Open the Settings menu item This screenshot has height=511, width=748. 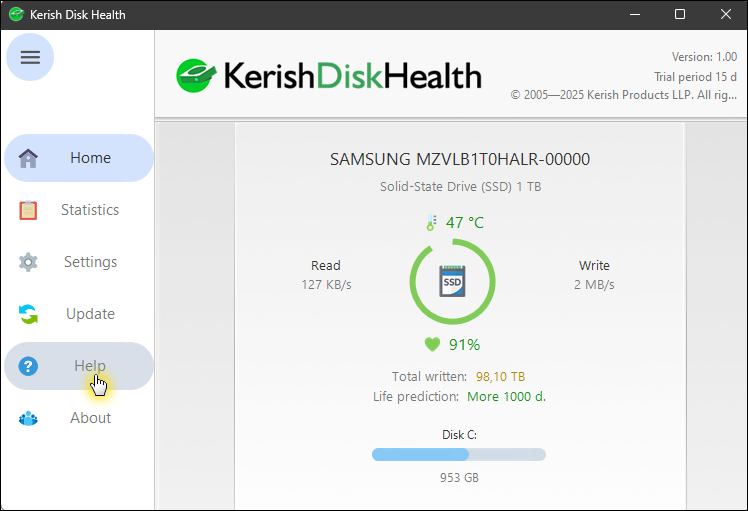[90, 262]
